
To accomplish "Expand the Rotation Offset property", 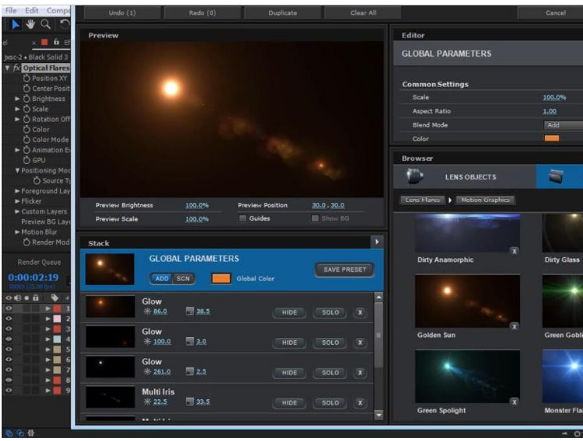I will coord(17,119).
